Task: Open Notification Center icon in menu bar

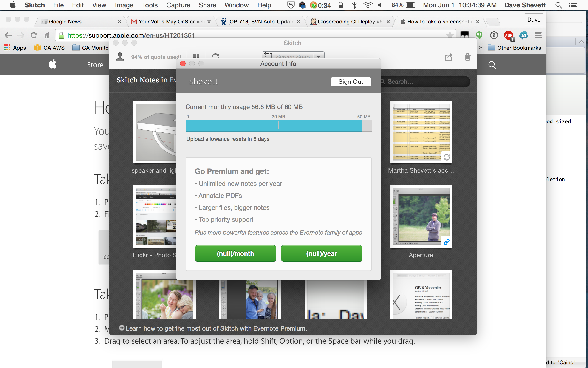Action: pyautogui.click(x=573, y=5)
